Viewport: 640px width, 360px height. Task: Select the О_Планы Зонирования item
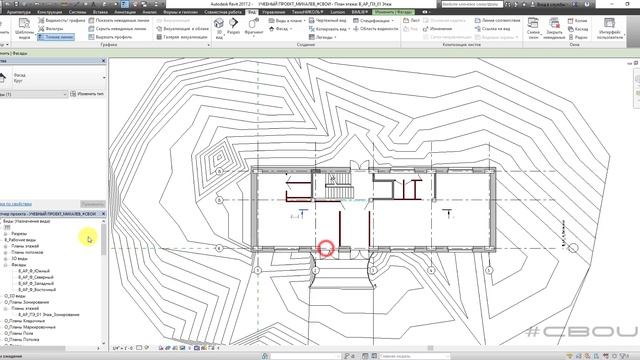27,302
